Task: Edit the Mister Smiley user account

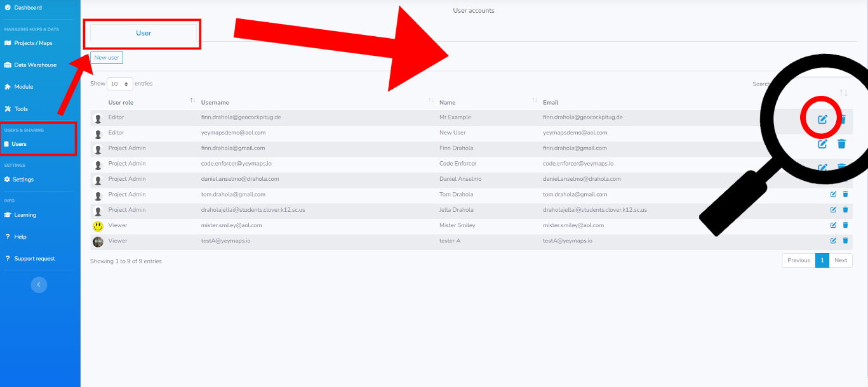Action: pos(833,225)
